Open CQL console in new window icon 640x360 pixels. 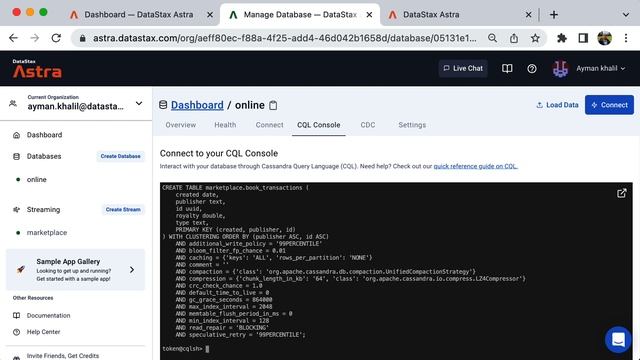[622, 193]
